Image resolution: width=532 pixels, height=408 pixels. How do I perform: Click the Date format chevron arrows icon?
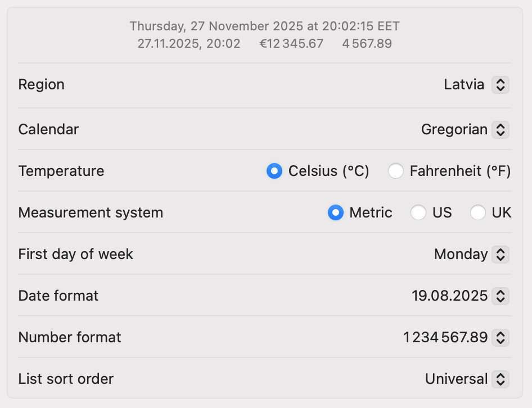[500, 296]
